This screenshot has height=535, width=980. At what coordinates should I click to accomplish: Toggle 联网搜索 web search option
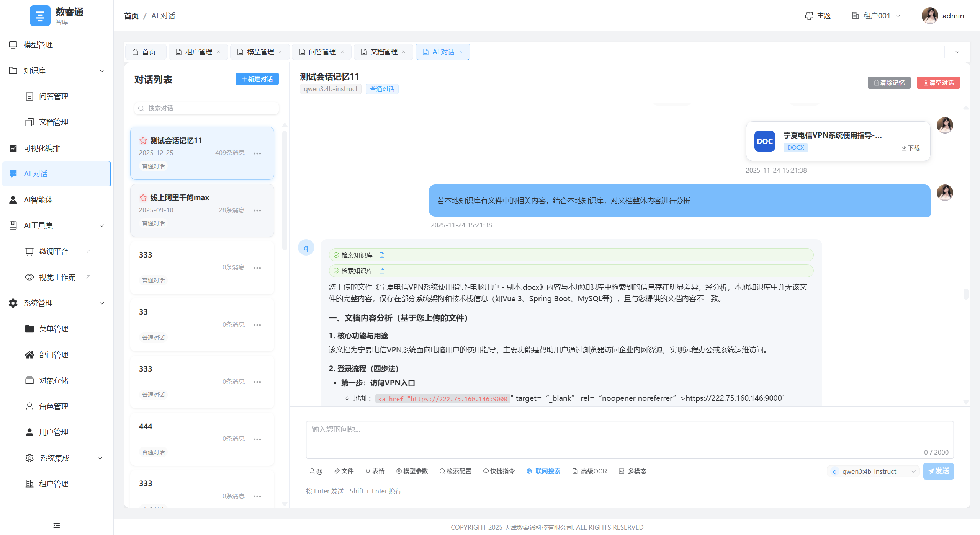click(x=543, y=471)
